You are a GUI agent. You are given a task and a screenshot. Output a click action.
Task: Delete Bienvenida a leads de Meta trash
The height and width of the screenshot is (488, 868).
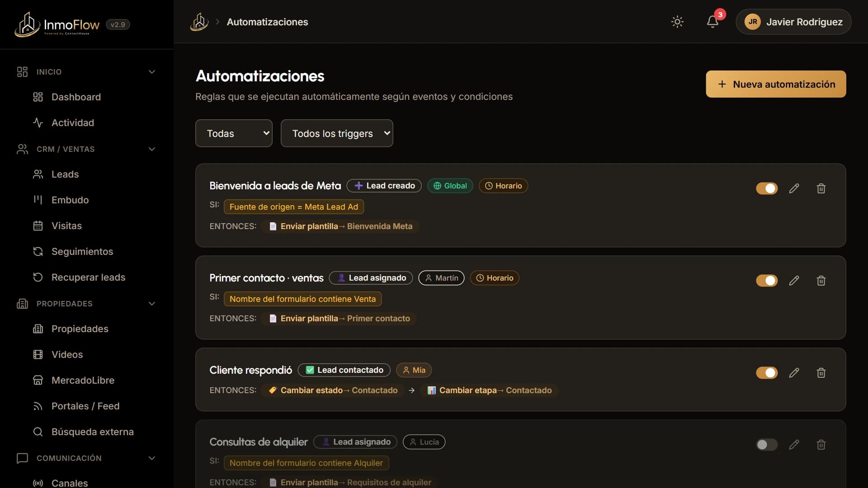click(821, 188)
